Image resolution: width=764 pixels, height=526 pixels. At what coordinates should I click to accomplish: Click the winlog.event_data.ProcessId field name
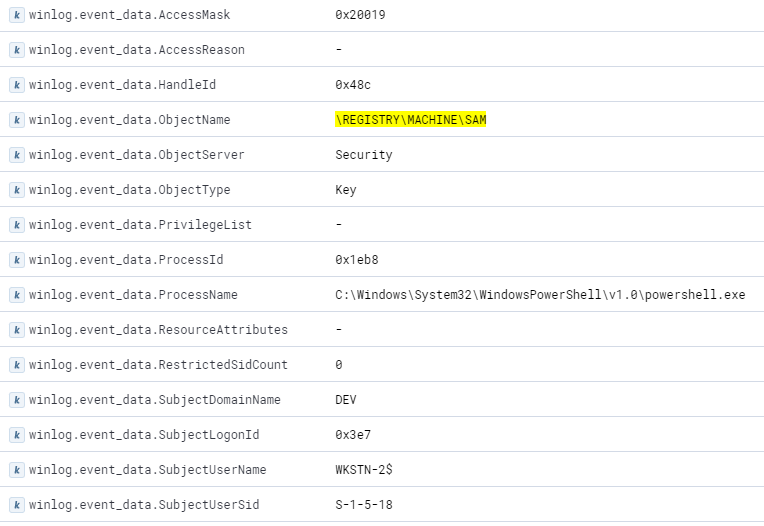[126, 260]
